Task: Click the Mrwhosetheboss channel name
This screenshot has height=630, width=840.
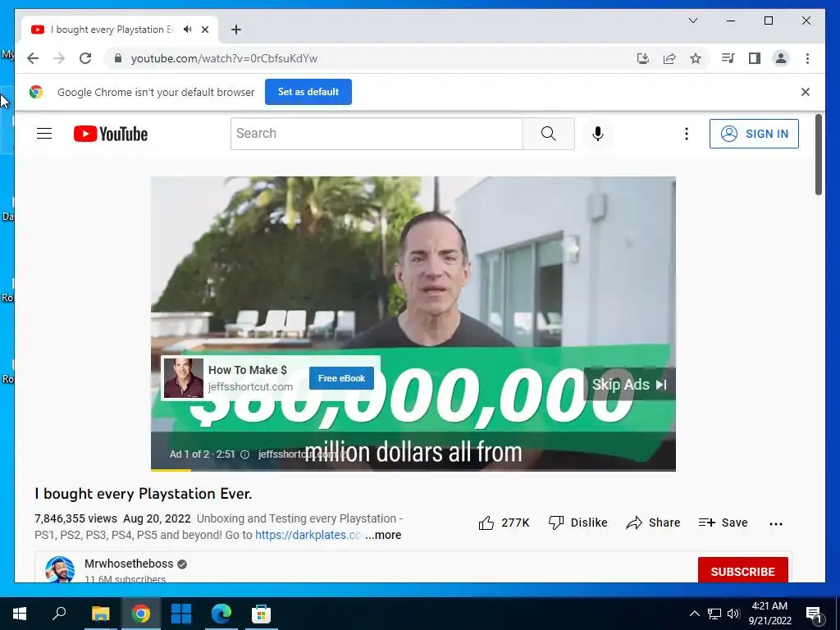Action: tap(129, 564)
